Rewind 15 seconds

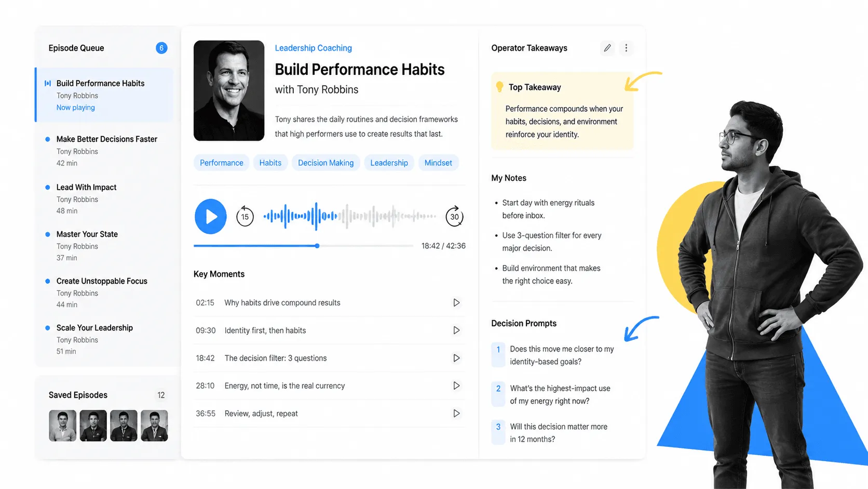[x=245, y=216]
